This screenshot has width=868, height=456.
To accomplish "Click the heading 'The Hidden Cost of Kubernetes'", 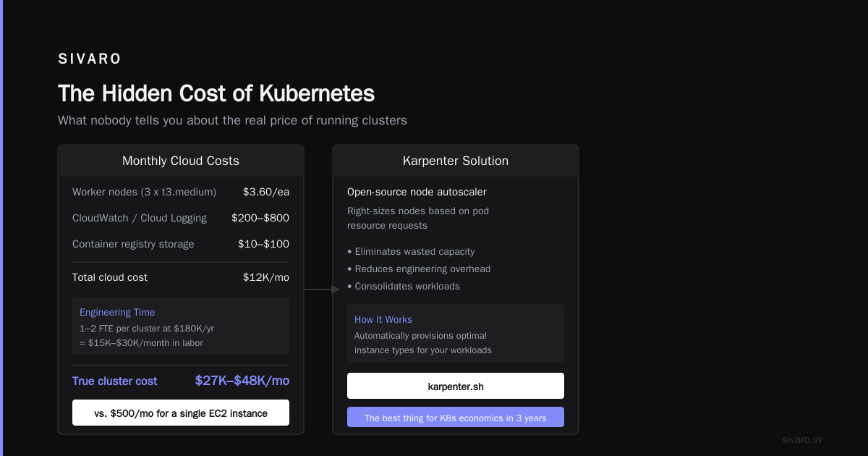I will coord(216,93).
